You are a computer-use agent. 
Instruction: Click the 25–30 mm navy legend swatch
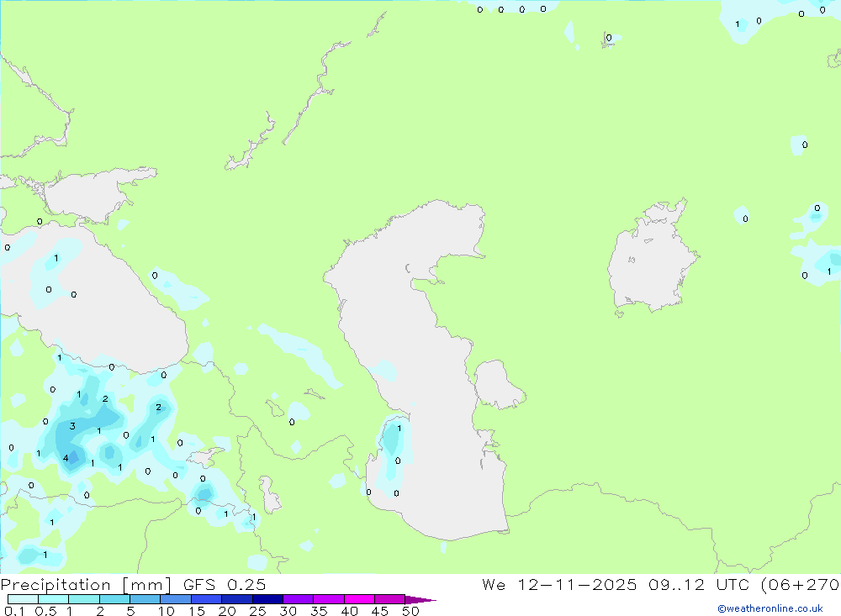pos(267,599)
